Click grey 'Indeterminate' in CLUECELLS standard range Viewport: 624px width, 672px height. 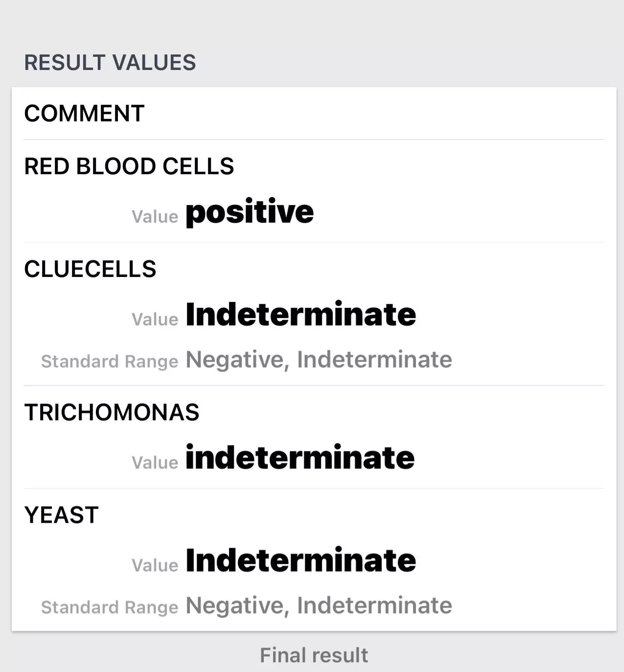pos(374,360)
